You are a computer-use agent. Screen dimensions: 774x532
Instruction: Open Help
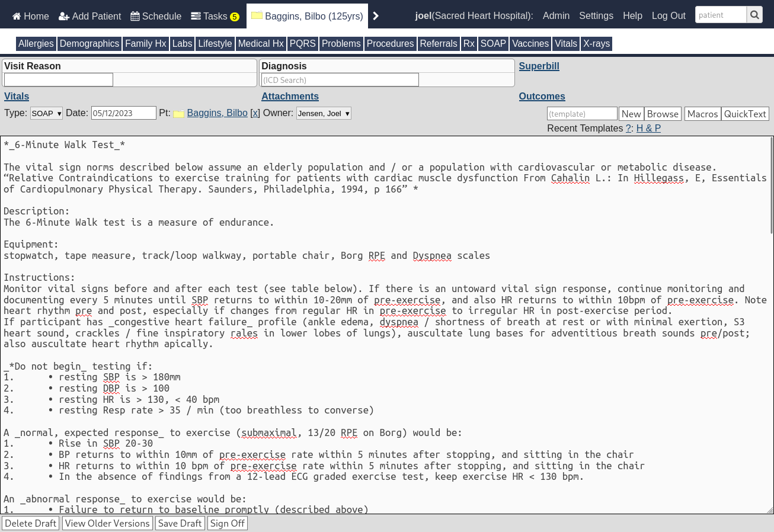(632, 16)
